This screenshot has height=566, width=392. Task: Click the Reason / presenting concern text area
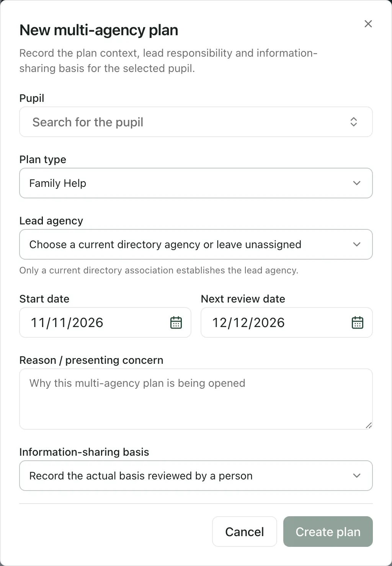[x=196, y=399]
